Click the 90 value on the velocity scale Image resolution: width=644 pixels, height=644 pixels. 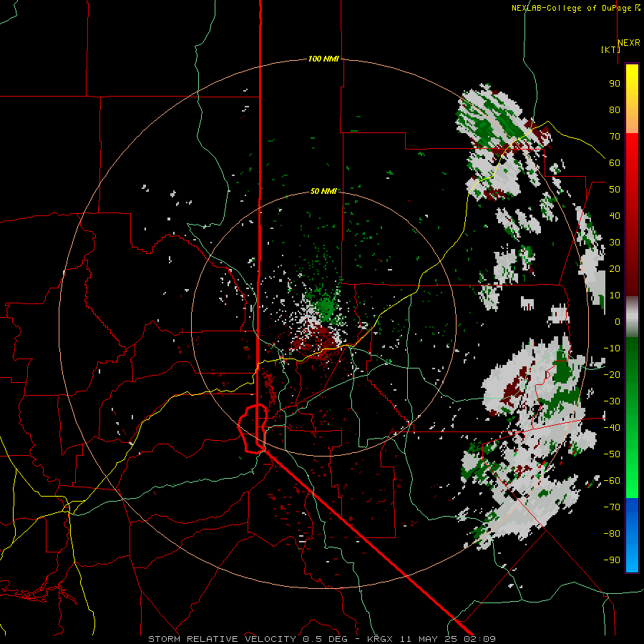(615, 84)
